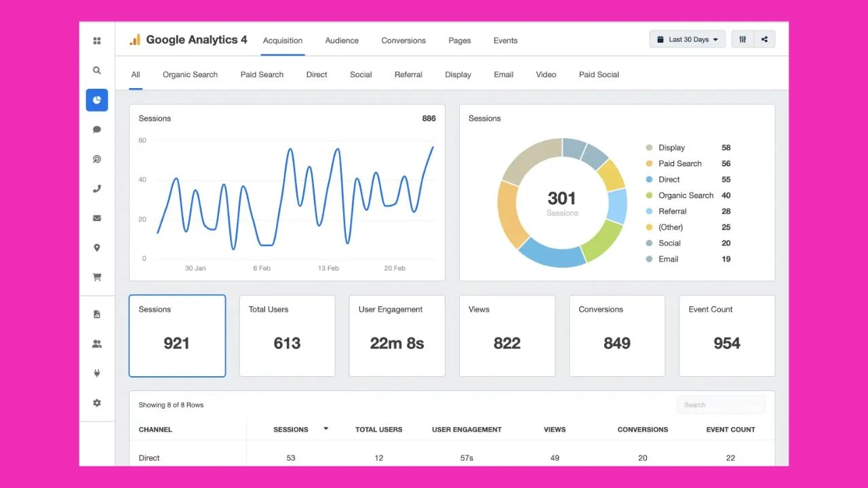
Task: Click the Google Analytics 4 logo icon
Action: [135, 40]
